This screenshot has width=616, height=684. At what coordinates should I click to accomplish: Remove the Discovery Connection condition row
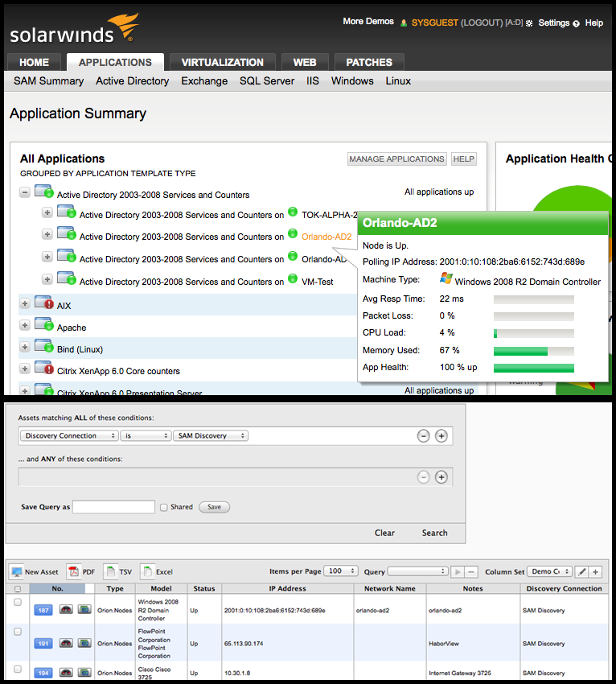click(423, 436)
